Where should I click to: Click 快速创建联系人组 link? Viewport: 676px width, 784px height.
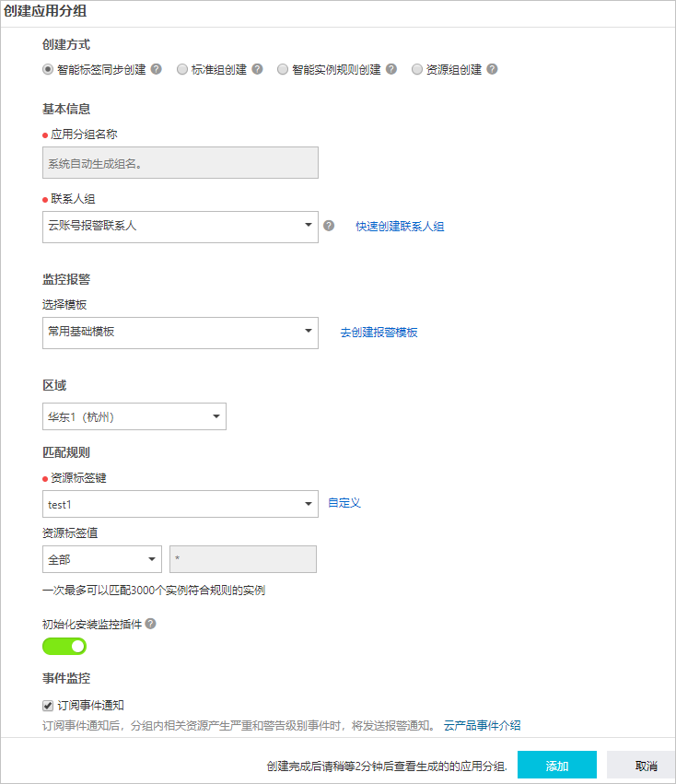400,226
